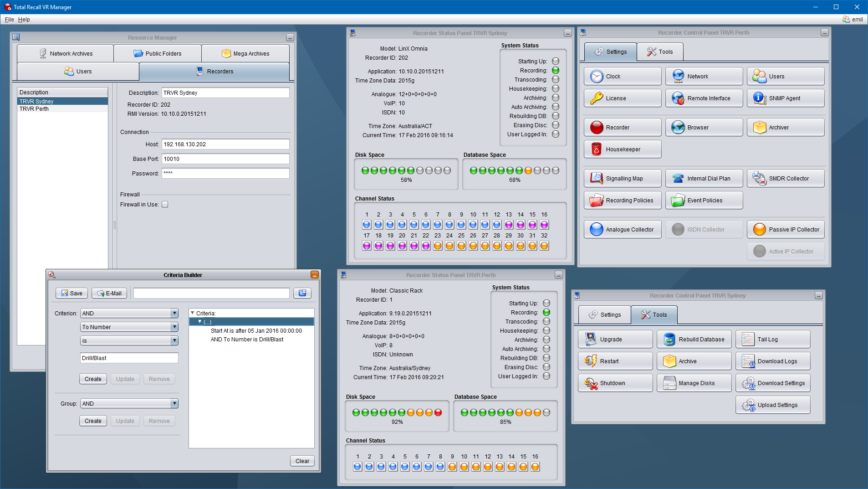The height and width of the screenshot is (489, 868).
Task: Click Shutdown recorder tool
Action: (615, 383)
